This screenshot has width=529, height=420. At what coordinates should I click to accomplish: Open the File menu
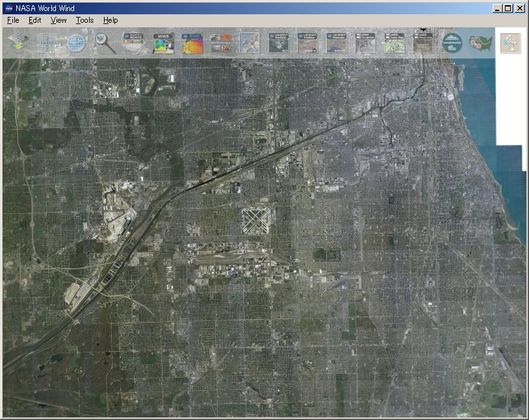tap(12, 20)
